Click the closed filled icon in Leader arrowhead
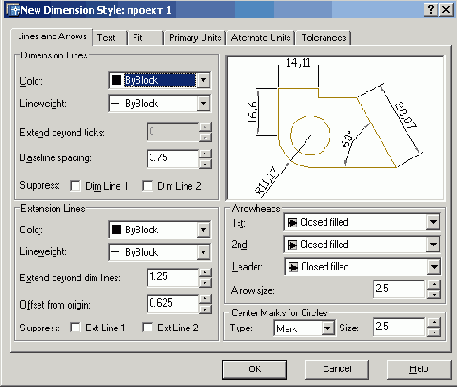Screen dimensions: 457x387 293,267
